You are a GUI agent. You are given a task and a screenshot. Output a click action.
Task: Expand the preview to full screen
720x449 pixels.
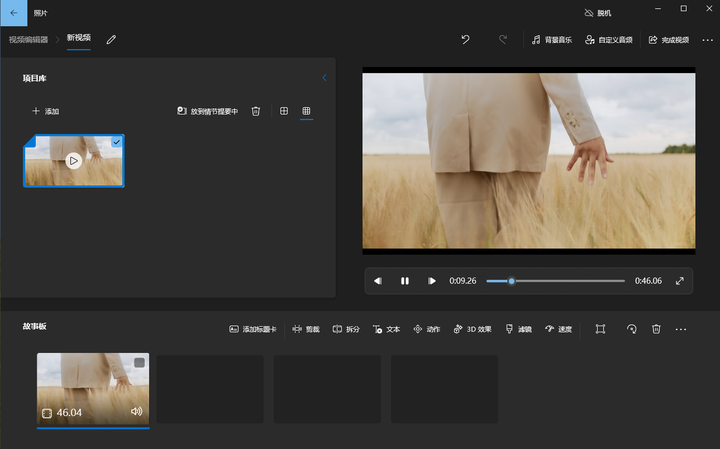tap(680, 281)
